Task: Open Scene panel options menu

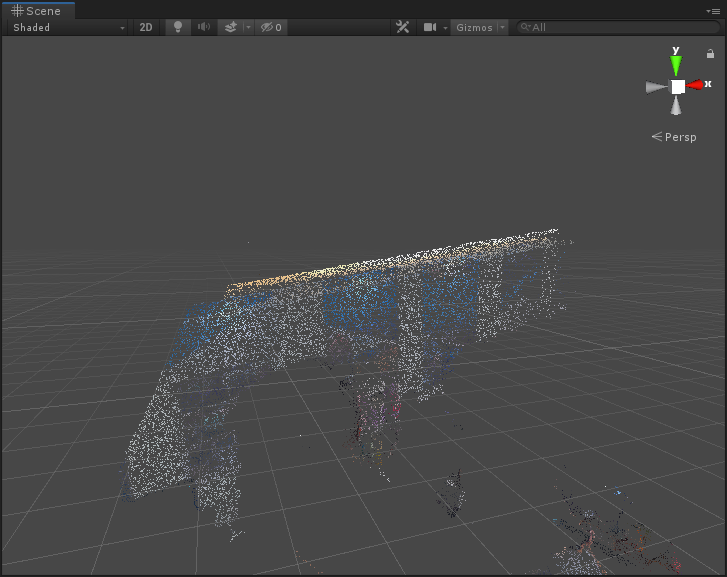Action: point(713,11)
